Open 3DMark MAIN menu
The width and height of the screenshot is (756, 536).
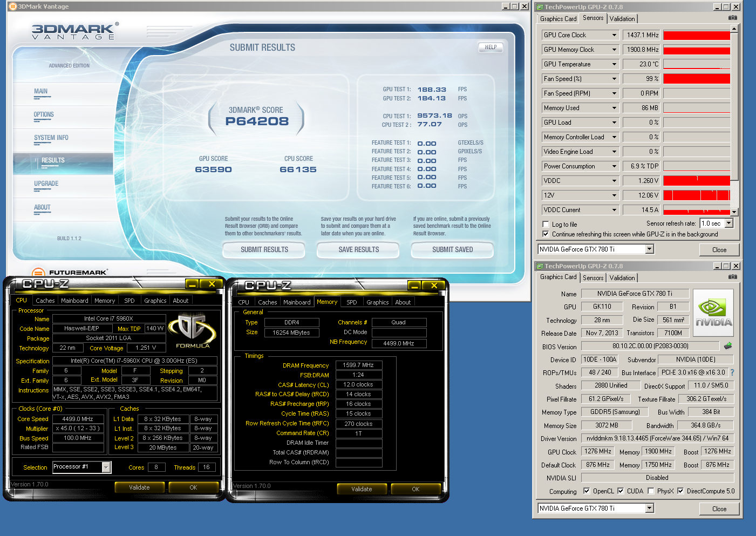(41, 92)
